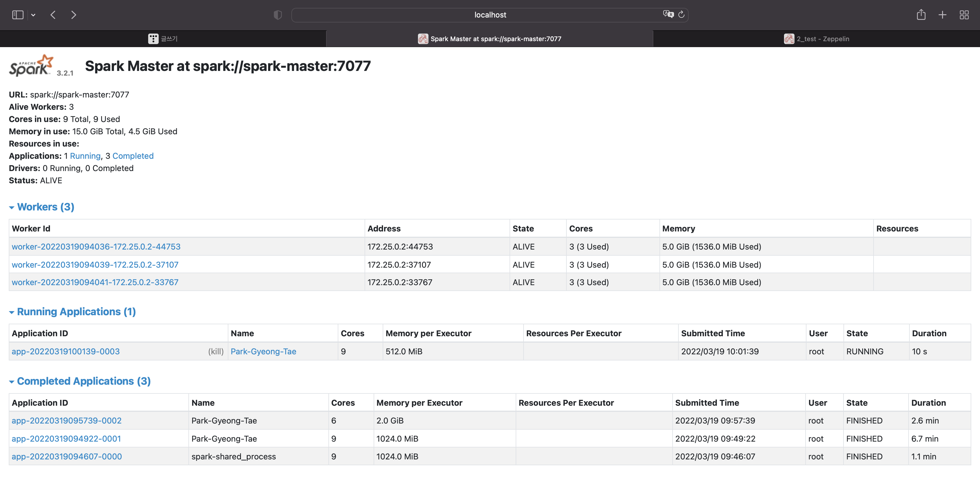This screenshot has width=980, height=481.
Task: Click the Spark Master page title heading
Action: (x=228, y=66)
